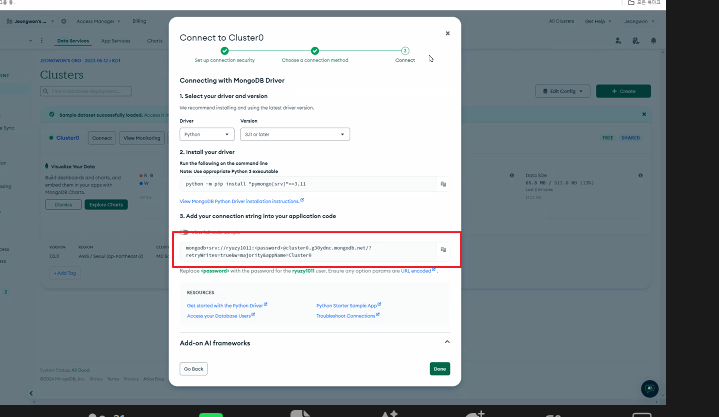Open the Billing page
This screenshot has width=719, height=417.
(x=139, y=21)
